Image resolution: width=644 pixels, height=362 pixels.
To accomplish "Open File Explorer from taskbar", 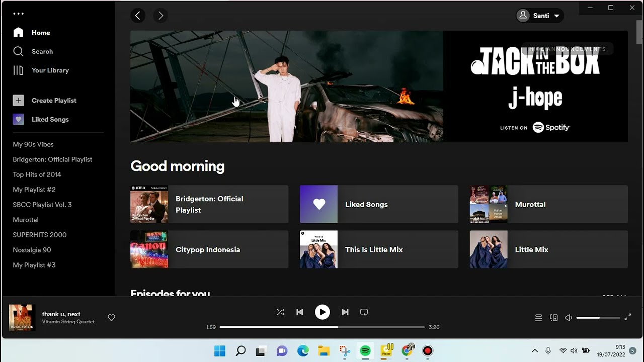I will pyautogui.click(x=324, y=351).
